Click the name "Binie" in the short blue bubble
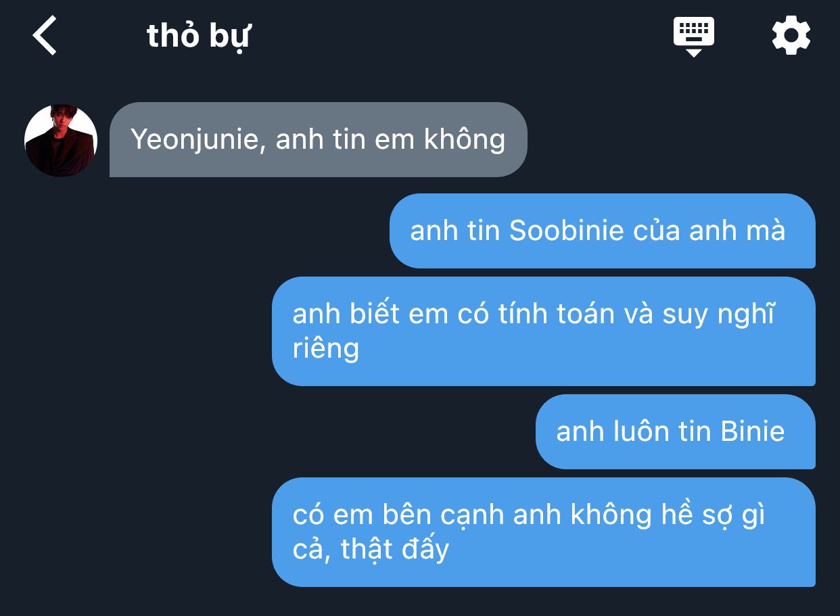 [x=753, y=431]
